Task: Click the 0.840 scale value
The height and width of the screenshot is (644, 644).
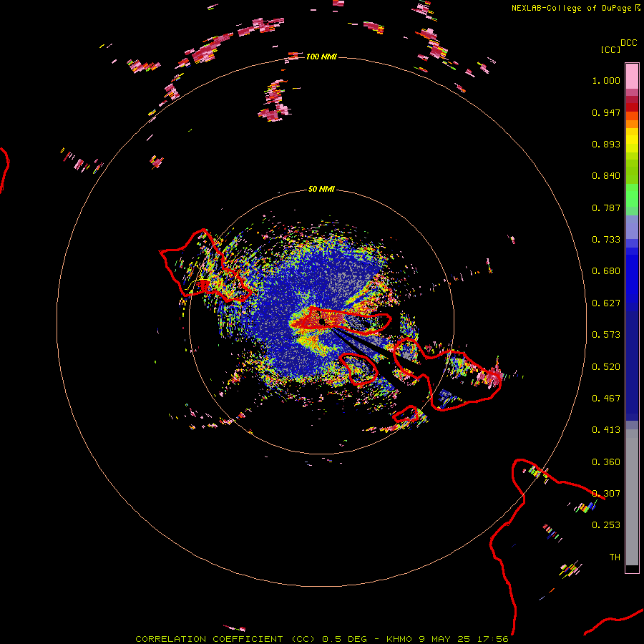Action: pyautogui.click(x=606, y=176)
